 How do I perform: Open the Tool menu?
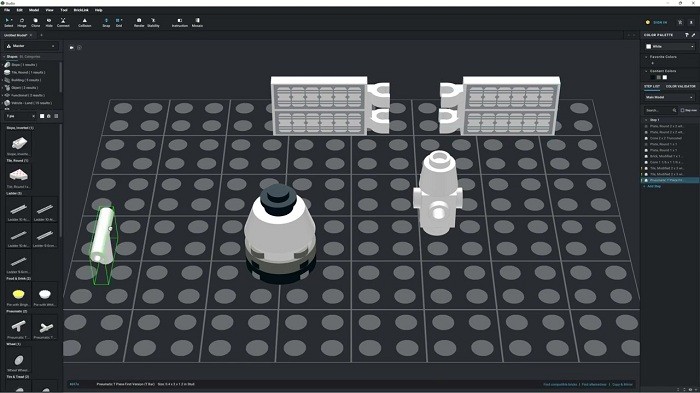click(x=64, y=10)
